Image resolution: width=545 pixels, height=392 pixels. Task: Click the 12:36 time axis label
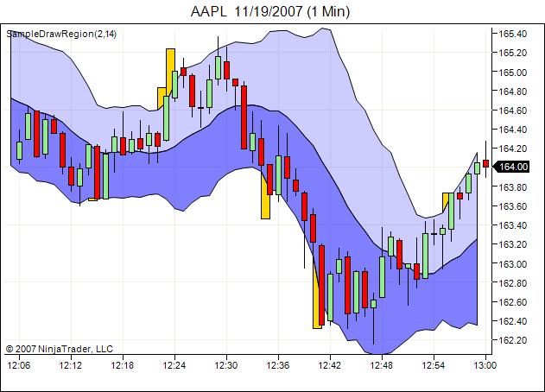tap(278, 365)
